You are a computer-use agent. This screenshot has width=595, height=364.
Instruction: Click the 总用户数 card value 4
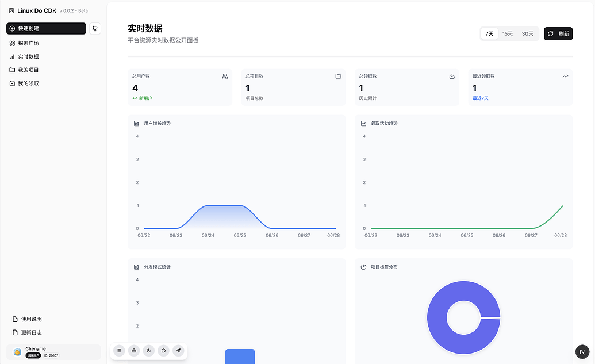coord(135,89)
